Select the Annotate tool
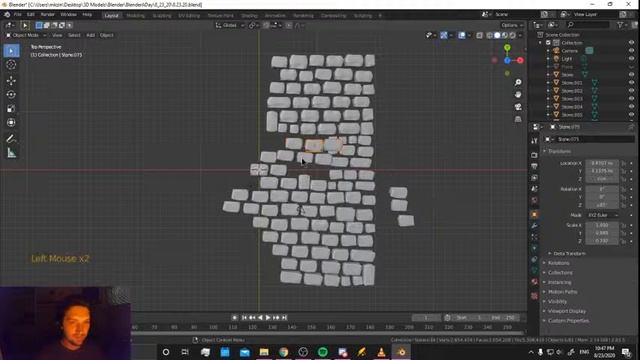 11,139
